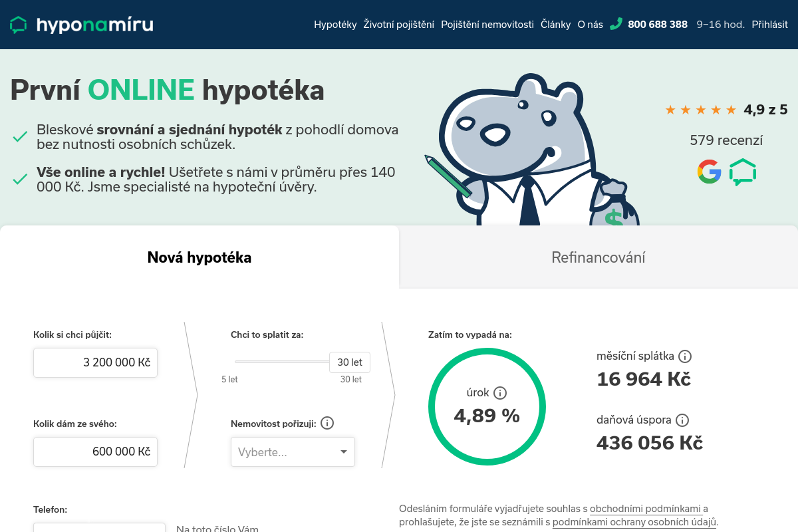Open info icon next to daňová úspora
The height and width of the screenshot is (532, 798).
(x=682, y=420)
